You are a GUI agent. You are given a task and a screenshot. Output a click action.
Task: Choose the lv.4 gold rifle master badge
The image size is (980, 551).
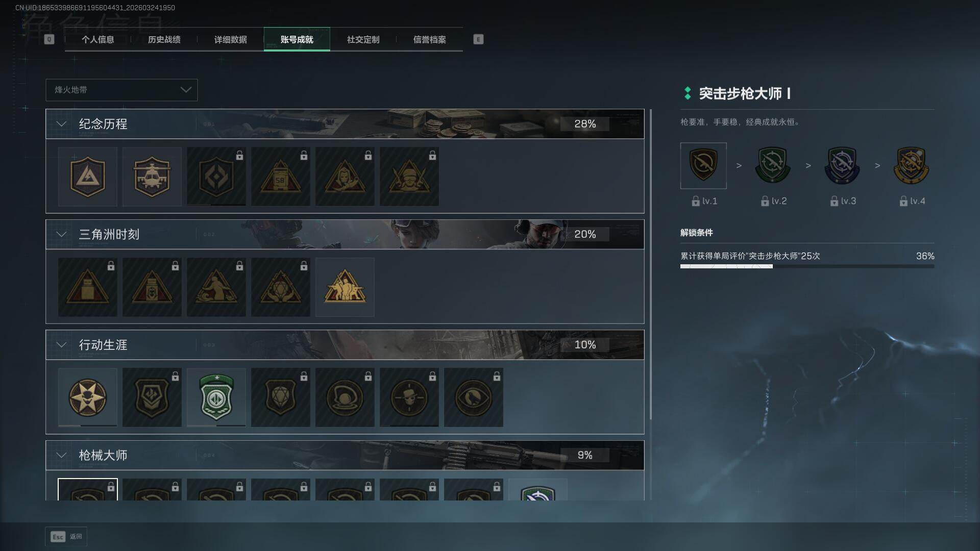click(x=911, y=166)
